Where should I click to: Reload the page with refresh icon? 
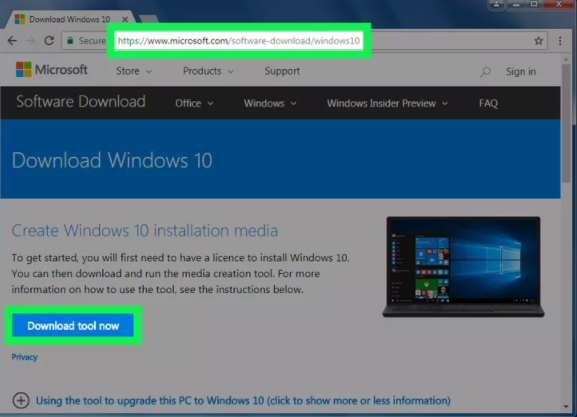[x=49, y=40]
